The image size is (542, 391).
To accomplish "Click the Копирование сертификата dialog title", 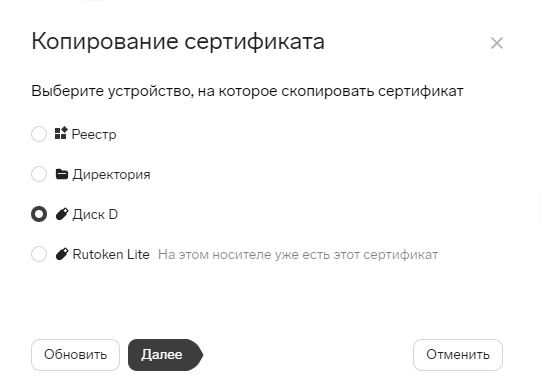I will pos(178,41).
